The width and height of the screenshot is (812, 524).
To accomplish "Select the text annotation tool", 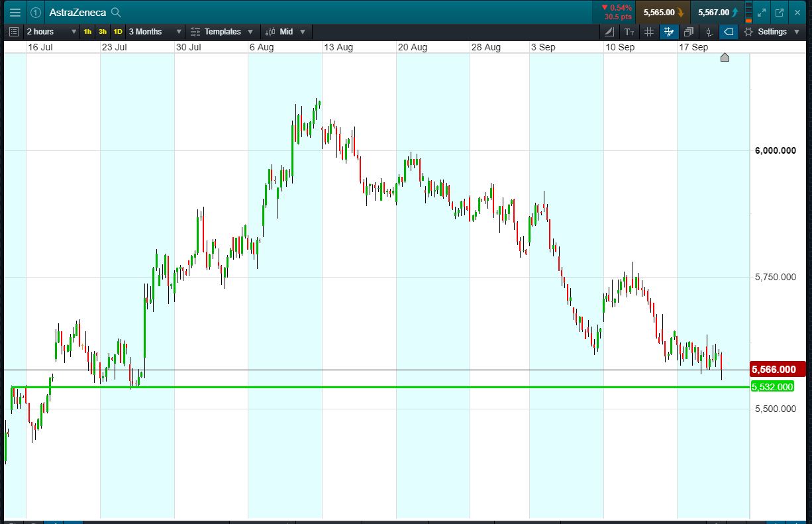I will 629,32.
